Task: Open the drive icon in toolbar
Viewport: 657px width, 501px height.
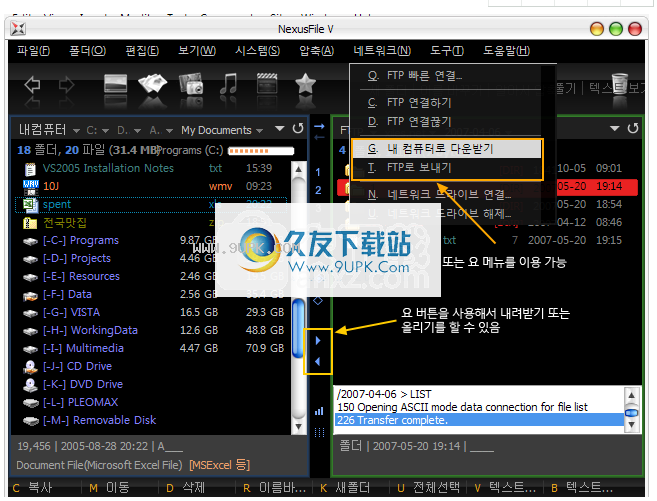Action: point(115,83)
